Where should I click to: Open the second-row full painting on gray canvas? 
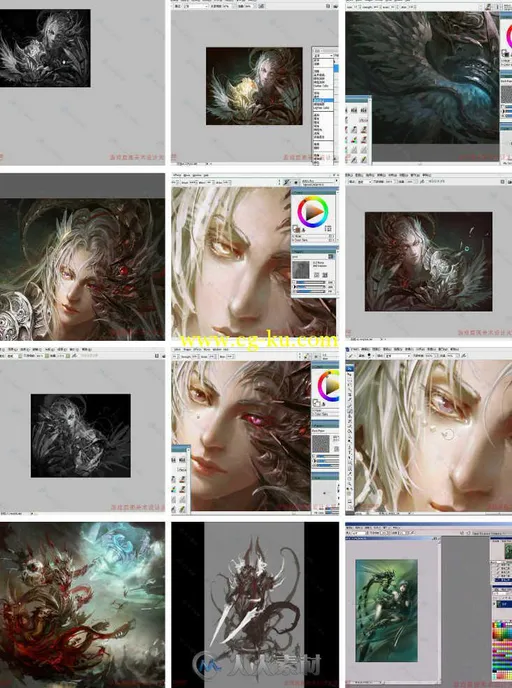(429, 257)
